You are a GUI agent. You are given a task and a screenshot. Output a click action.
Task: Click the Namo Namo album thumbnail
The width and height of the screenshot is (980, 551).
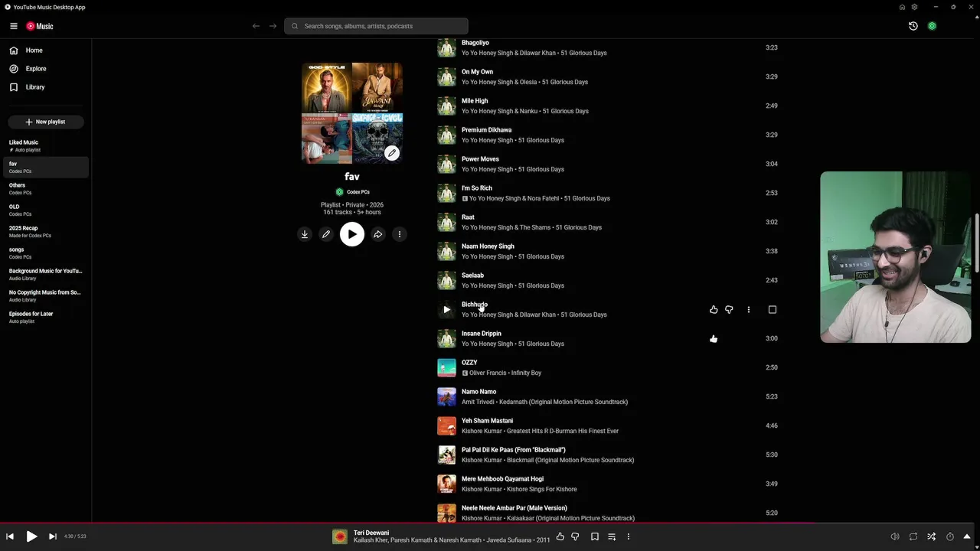[x=446, y=397]
